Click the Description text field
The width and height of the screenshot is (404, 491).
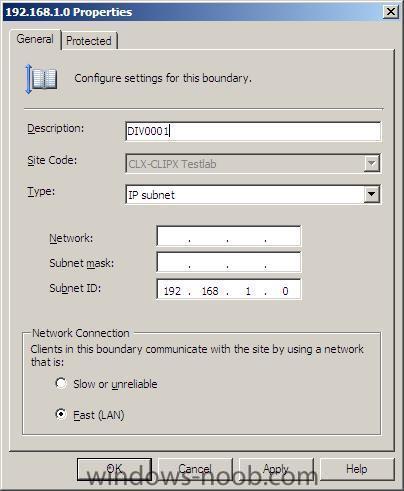coord(253,131)
